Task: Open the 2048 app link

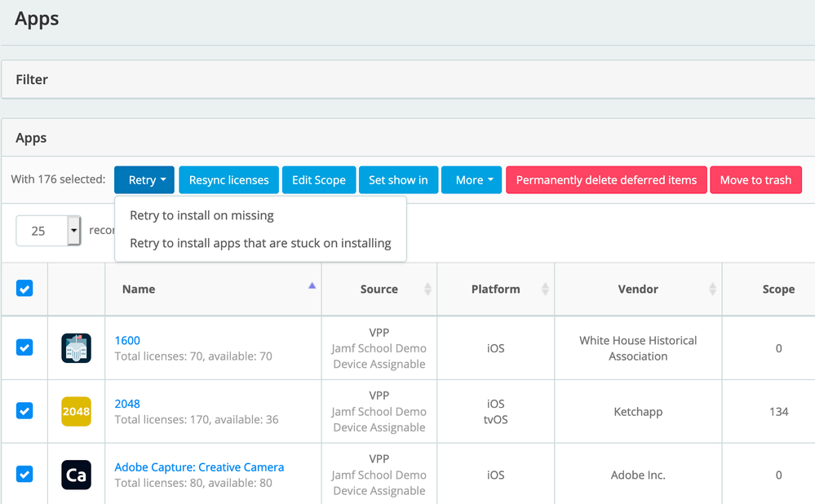Action: click(127, 404)
